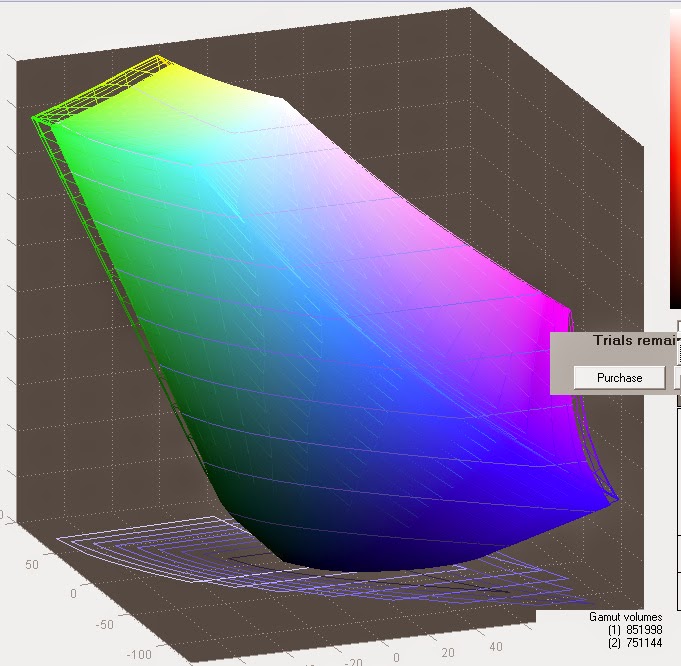Image resolution: width=681 pixels, height=666 pixels.
Task: Click the yellow vertex of the gamut solid
Action: click(x=159, y=61)
